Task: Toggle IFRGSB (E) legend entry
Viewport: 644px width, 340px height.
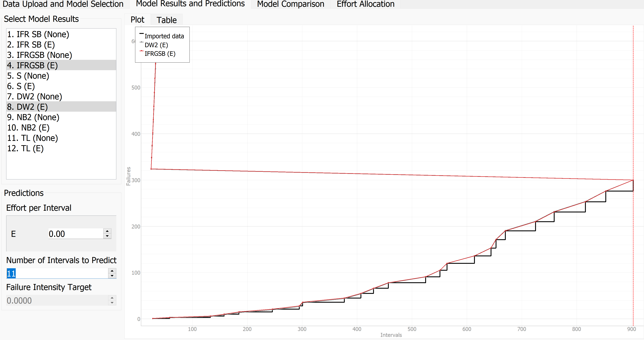Action: click(160, 54)
